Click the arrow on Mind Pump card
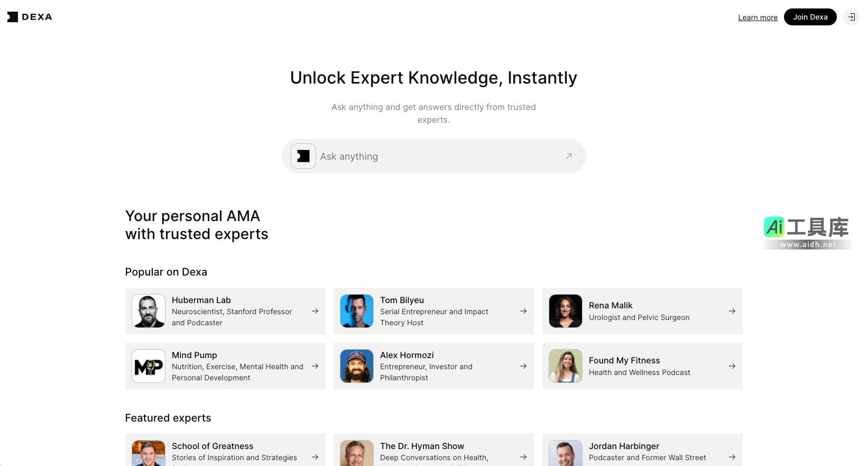 pos(315,366)
